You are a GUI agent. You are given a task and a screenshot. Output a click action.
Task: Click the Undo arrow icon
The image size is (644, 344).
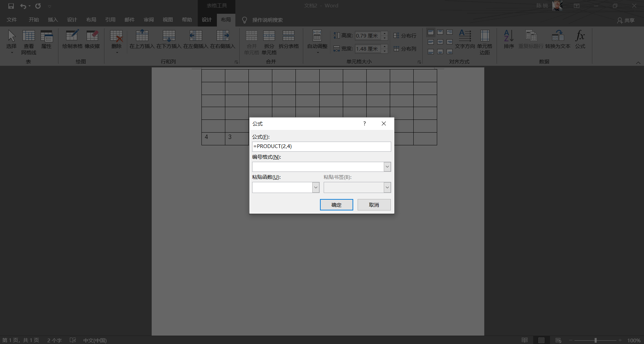point(23,6)
